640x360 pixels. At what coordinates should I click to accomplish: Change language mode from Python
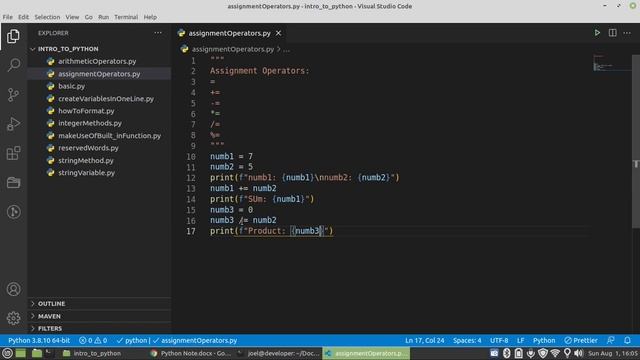pyautogui.click(x=544, y=340)
